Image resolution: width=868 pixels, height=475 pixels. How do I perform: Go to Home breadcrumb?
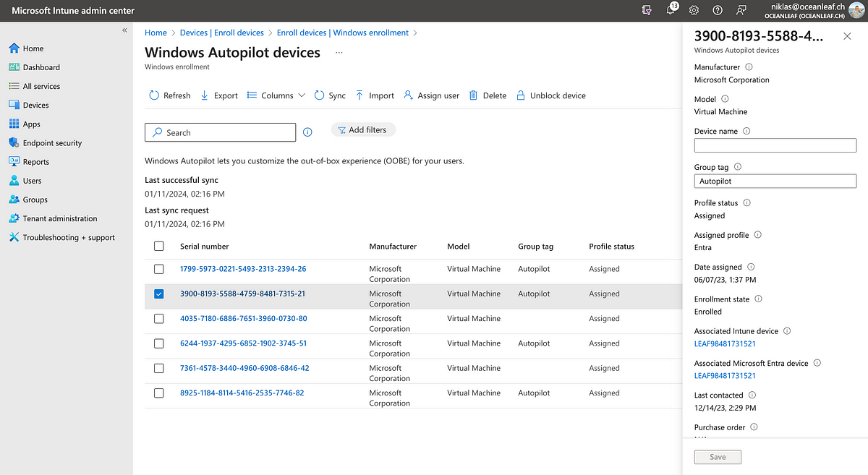156,33
